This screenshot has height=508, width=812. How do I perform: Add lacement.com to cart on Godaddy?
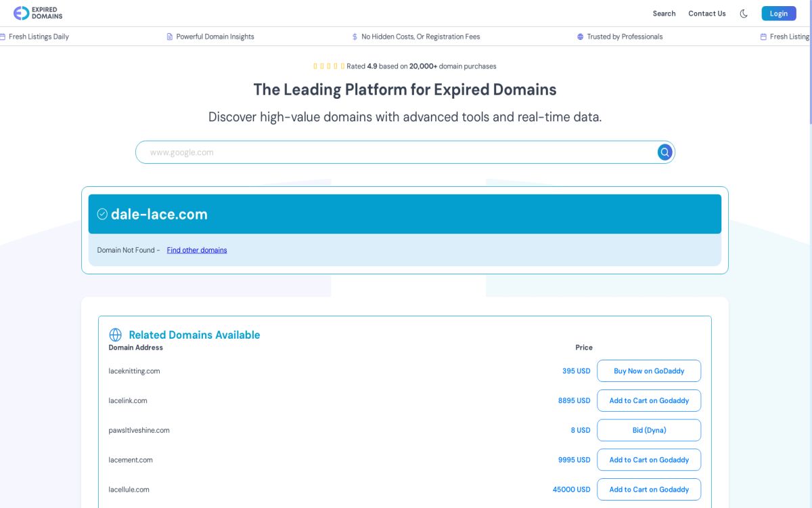(649, 460)
